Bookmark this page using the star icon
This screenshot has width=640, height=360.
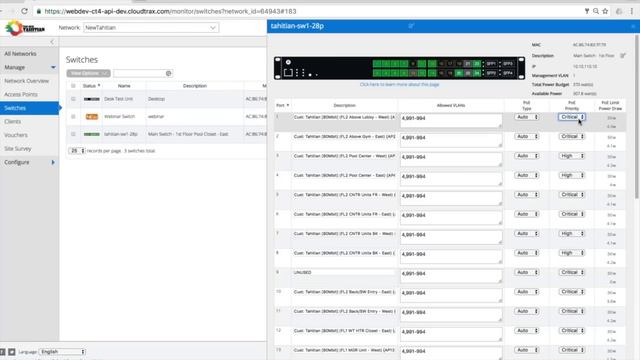tap(605, 11)
